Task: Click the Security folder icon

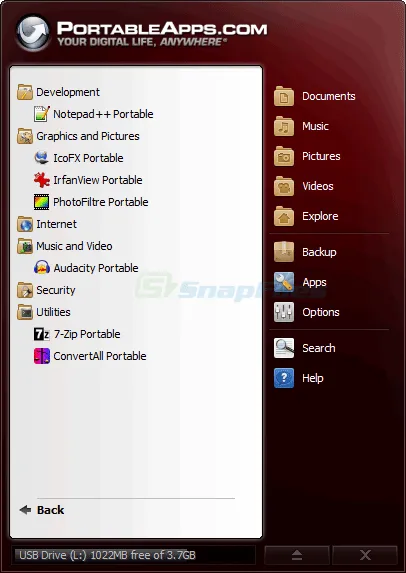Action: (x=25, y=290)
